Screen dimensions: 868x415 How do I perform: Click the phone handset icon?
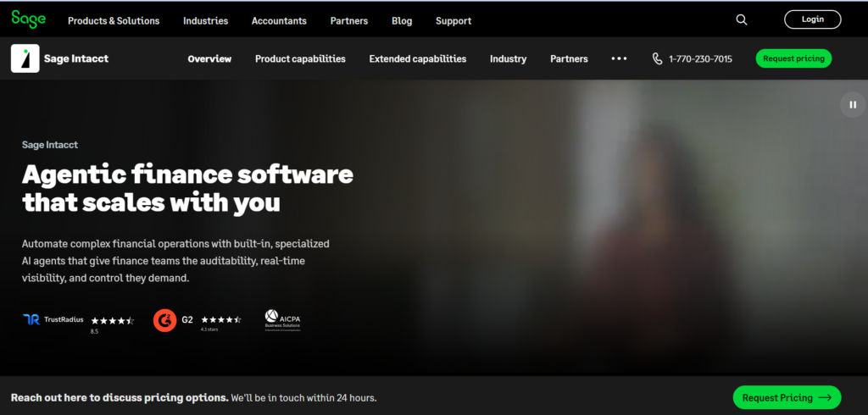point(657,58)
